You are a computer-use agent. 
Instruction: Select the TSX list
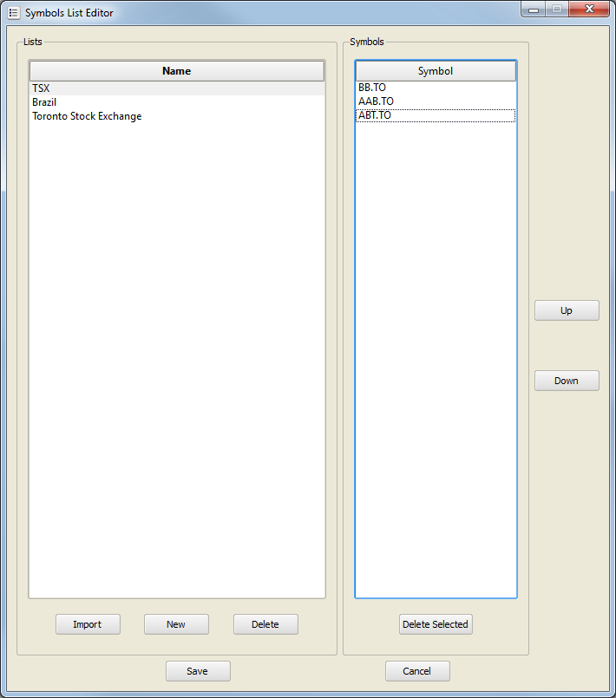pyautogui.click(x=41, y=88)
